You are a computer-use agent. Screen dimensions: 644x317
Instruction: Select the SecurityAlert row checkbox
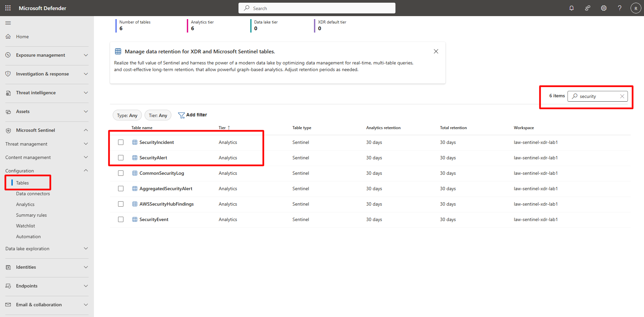[x=121, y=158]
